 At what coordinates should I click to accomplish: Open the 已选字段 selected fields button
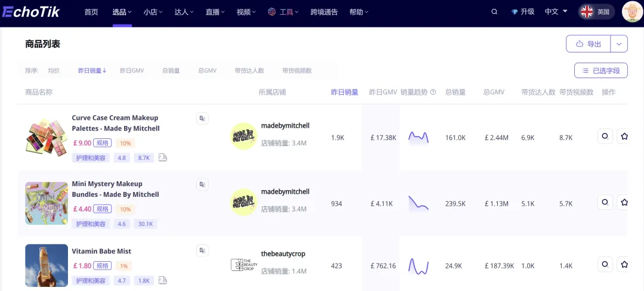click(601, 70)
